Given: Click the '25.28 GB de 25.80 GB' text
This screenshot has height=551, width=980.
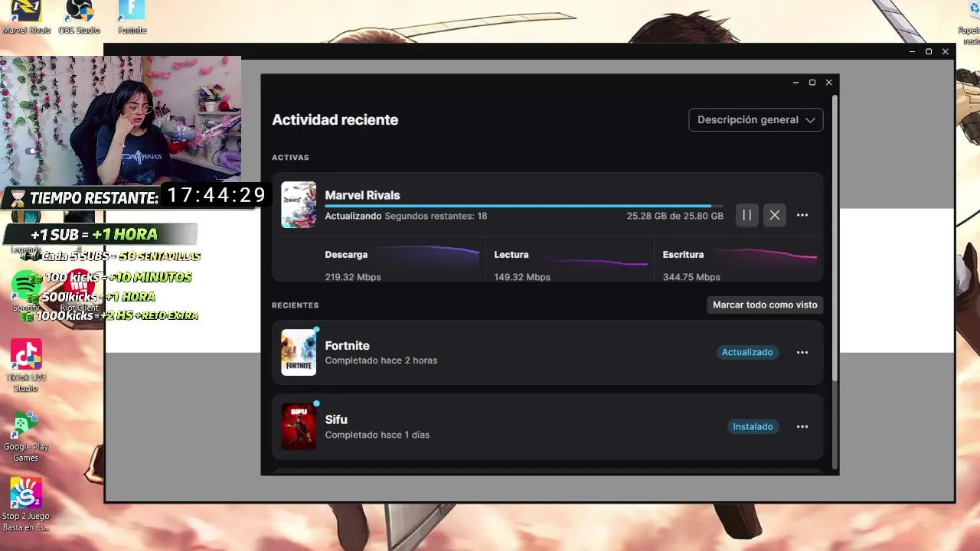Looking at the screenshot, I should [675, 216].
